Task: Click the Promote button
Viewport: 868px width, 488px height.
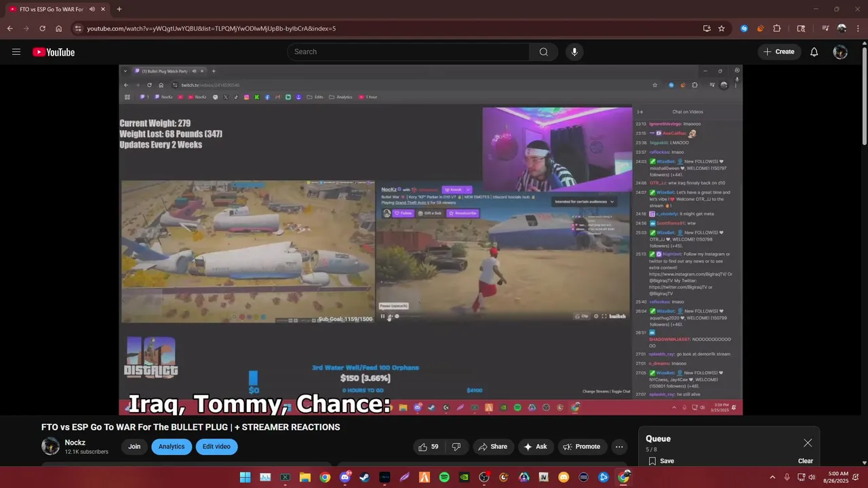Action: coord(582,447)
